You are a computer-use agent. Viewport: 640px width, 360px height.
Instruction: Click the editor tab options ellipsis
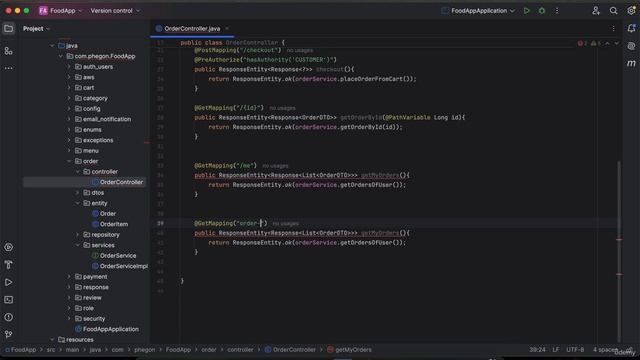pos(613,29)
